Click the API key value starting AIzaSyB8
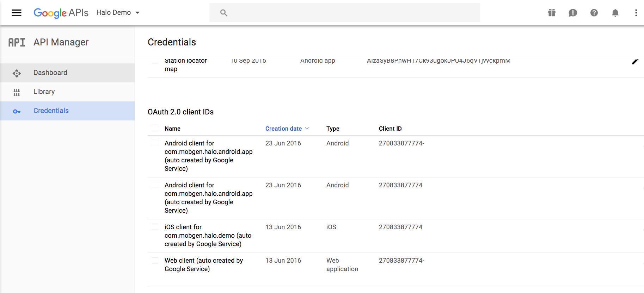Screen dimensions: 644x293 click(438, 61)
